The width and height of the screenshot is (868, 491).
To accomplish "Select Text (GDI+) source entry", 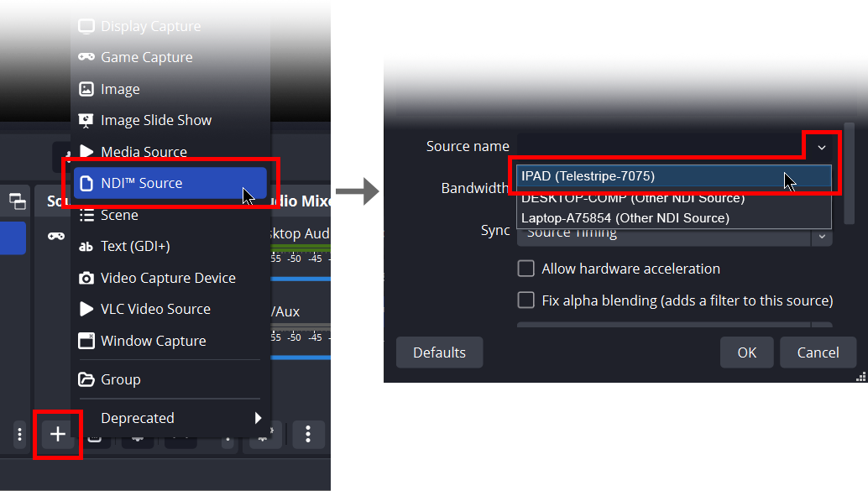I will [x=134, y=246].
